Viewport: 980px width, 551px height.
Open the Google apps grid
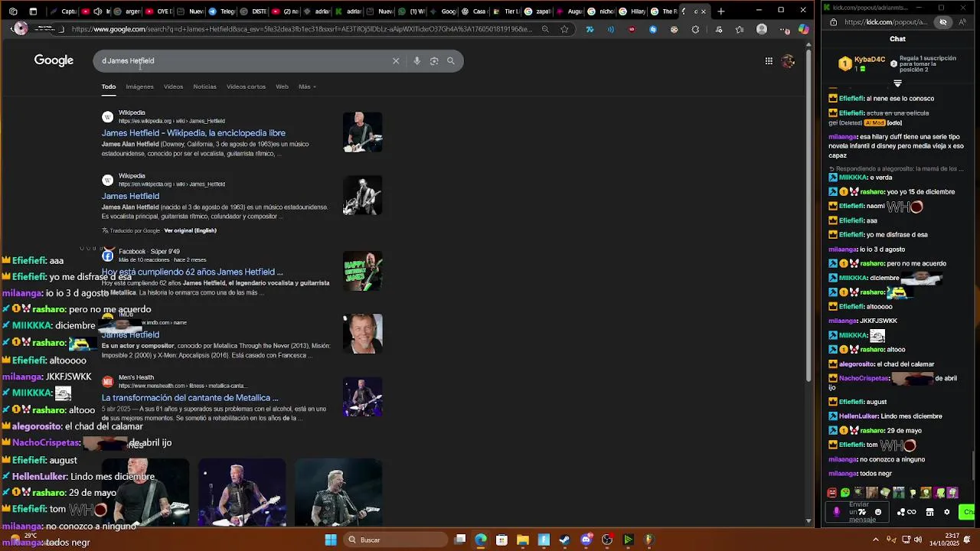point(769,61)
